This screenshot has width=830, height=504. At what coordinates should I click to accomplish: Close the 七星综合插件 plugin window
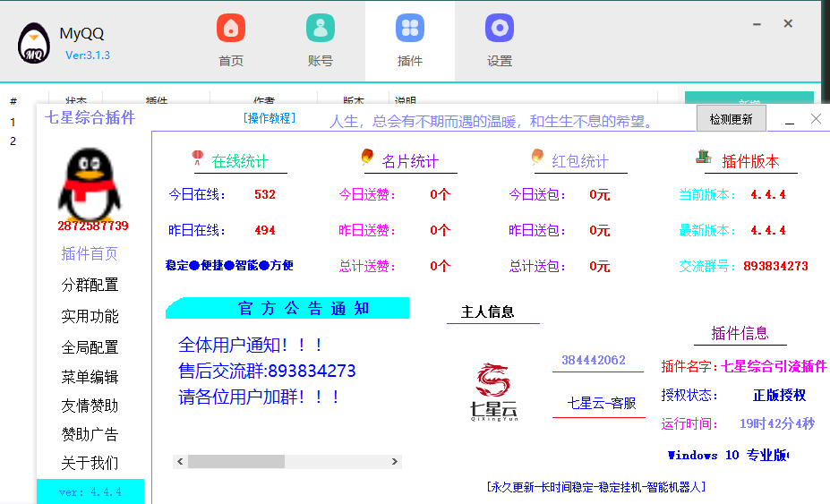click(816, 119)
